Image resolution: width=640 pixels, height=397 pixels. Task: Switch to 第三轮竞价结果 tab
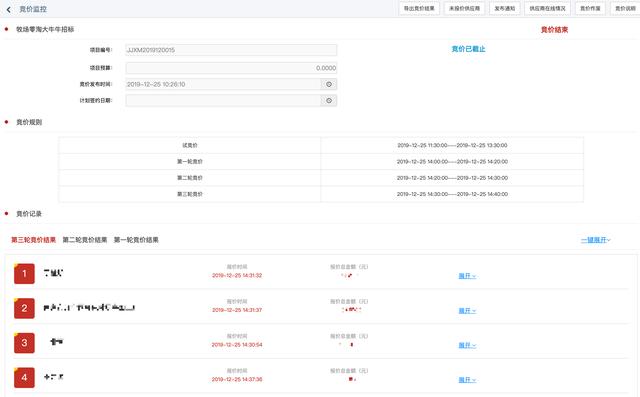[x=33, y=240]
